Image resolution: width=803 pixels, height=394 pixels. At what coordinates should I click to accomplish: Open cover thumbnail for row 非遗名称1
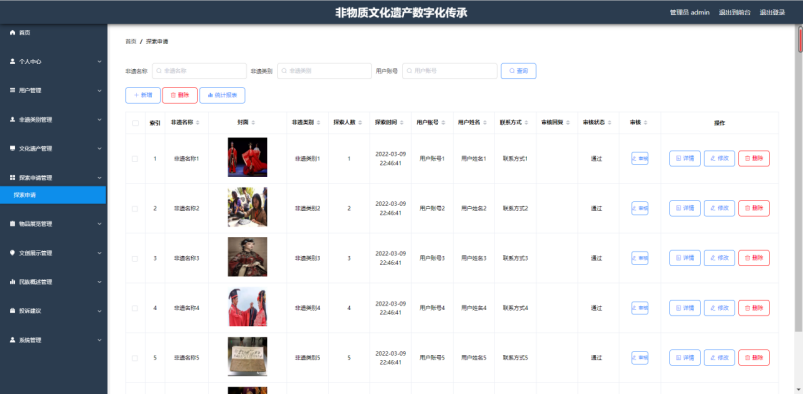pyautogui.click(x=247, y=157)
